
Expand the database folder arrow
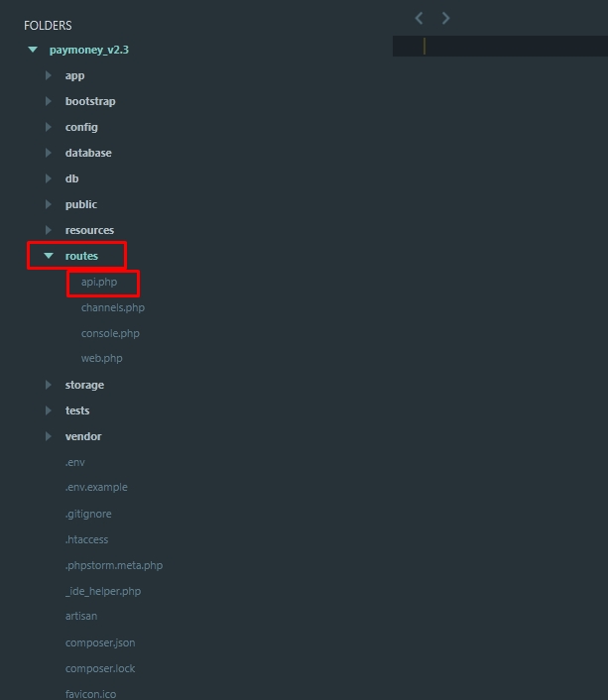tap(49, 153)
